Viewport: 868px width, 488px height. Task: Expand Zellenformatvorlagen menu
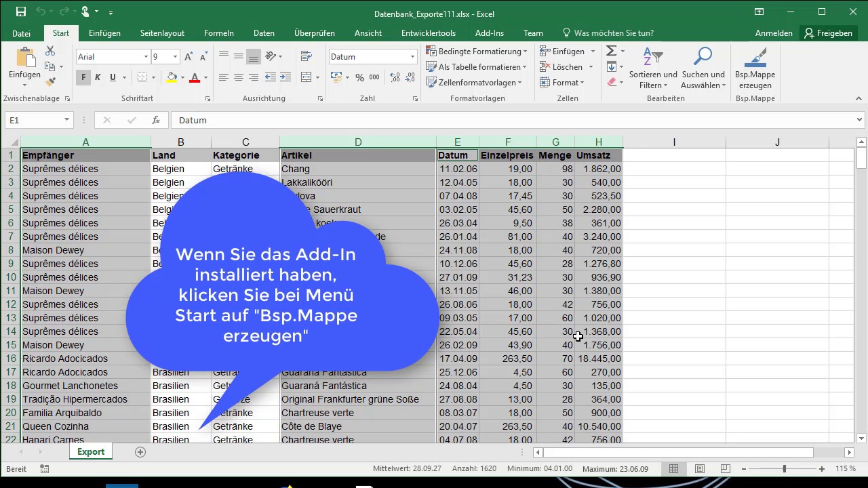coord(475,83)
